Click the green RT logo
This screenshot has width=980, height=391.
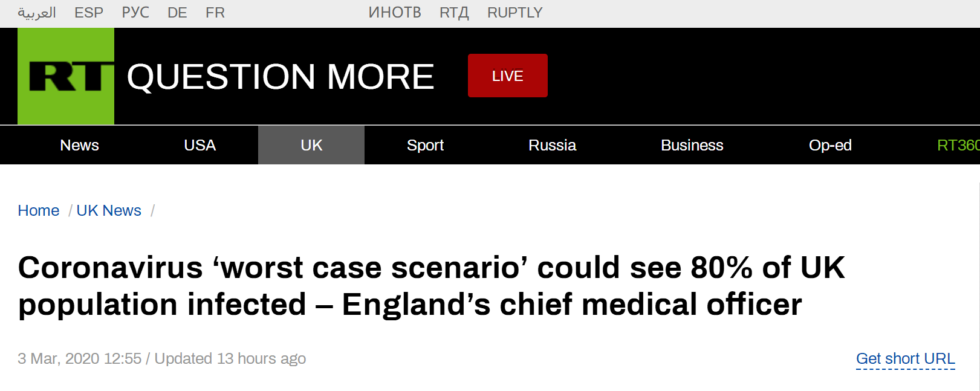coord(66,76)
